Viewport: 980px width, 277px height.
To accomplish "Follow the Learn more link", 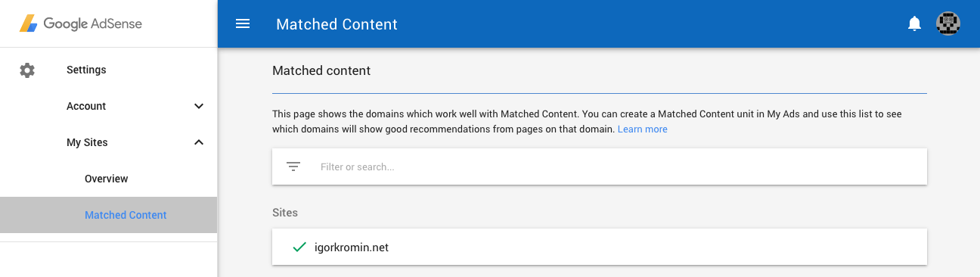I will pos(643,129).
